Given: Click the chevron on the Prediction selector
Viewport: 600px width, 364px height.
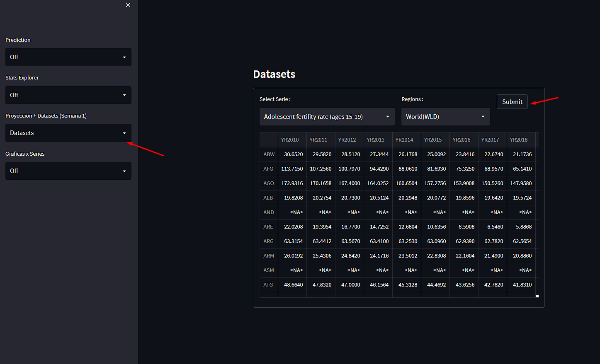Looking at the screenshot, I should (x=124, y=57).
